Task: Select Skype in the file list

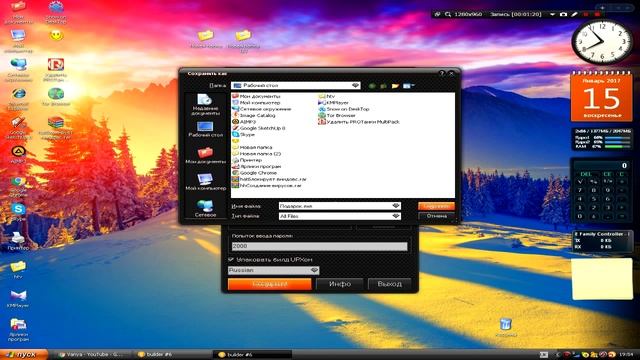Action: click(244, 134)
